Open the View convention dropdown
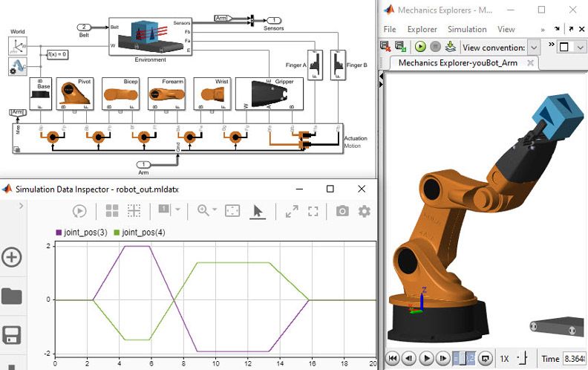588x370 pixels. point(533,47)
